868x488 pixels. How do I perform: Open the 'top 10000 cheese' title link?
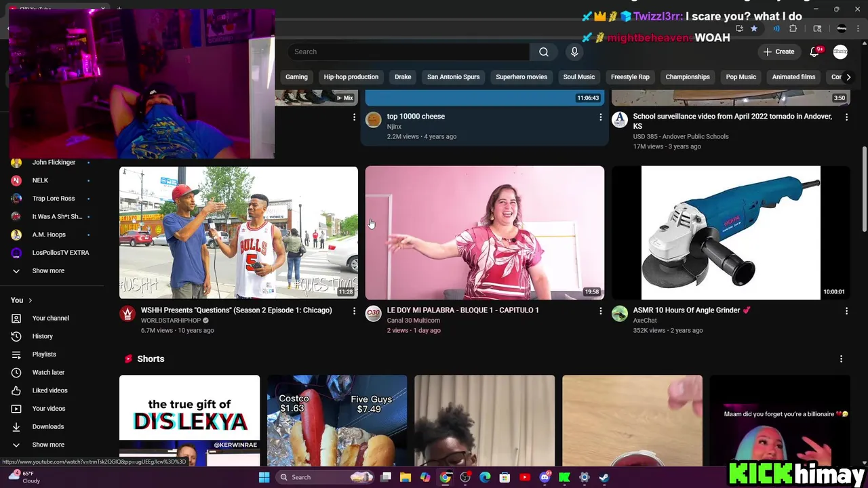pos(416,117)
